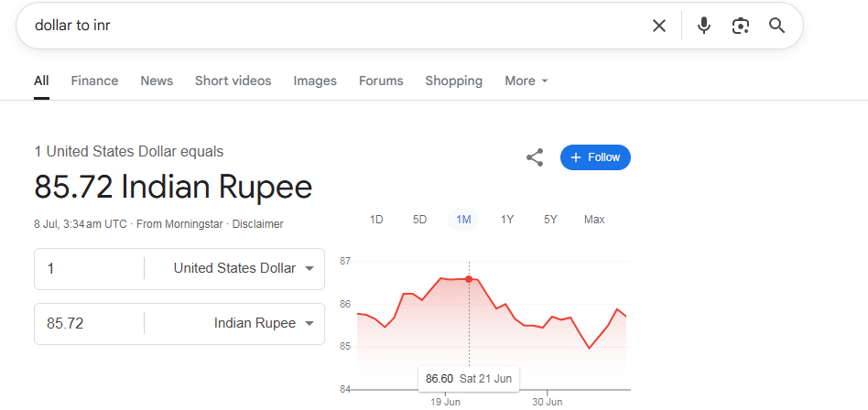
Task: Open the Short videos tab
Action: point(233,81)
